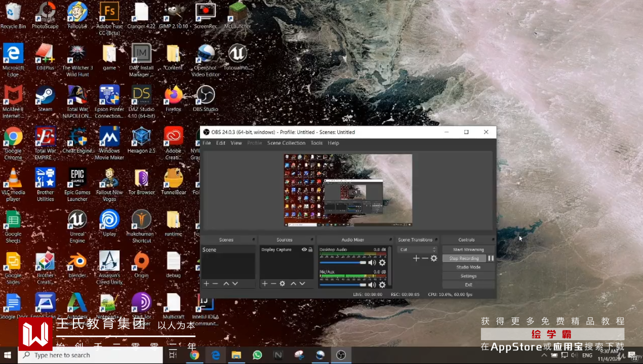This screenshot has height=364, width=643.
Task: Add a new source with plus icon
Action: (264, 284)
